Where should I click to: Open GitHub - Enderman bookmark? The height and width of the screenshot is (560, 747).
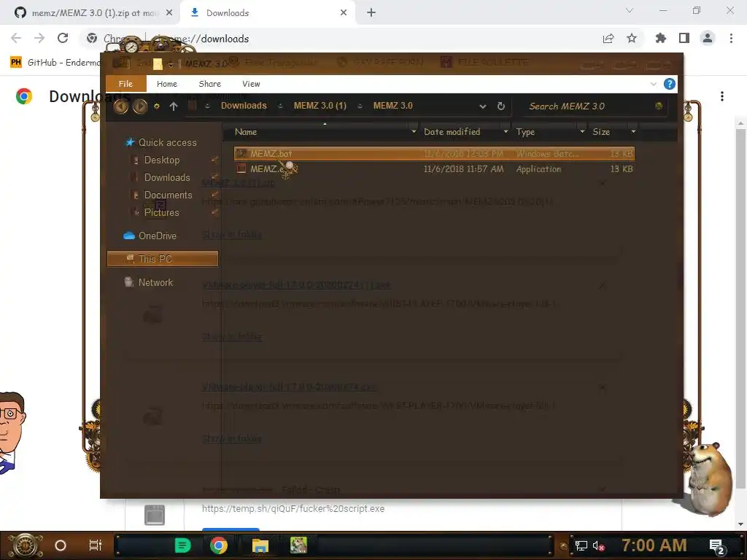[55, 63]
